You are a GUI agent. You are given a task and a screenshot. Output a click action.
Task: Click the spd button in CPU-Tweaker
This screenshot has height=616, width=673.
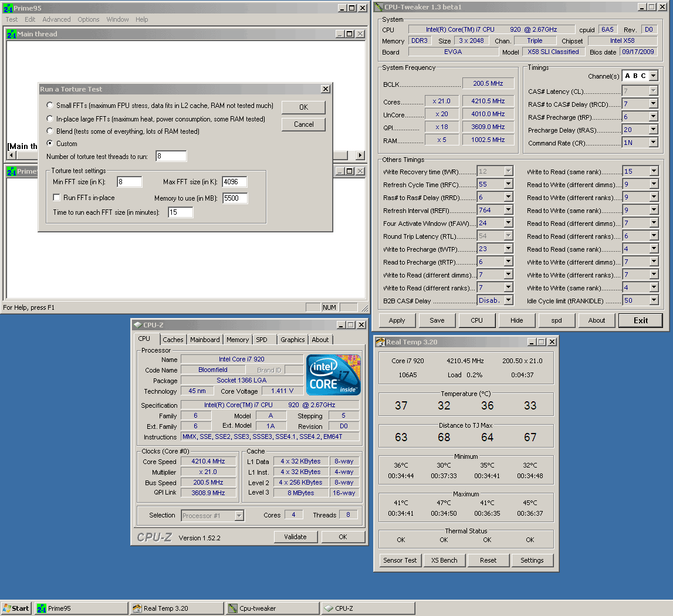(x=557, y=320)
